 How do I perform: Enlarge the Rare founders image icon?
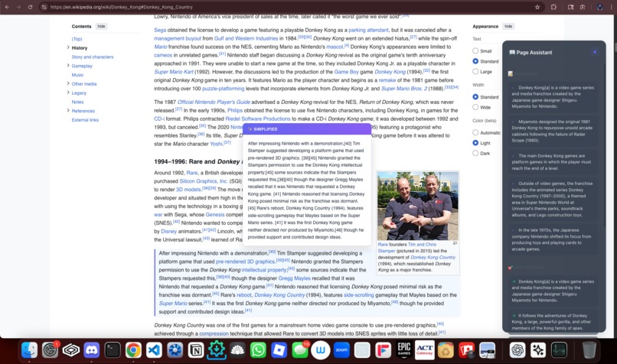point(455,243)
